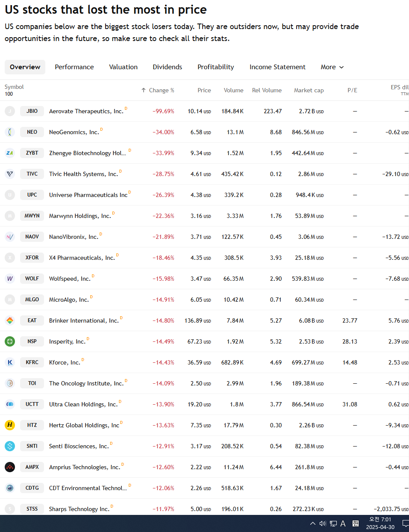Sort by the Symbol column header
The width and height of the screenshot is (409, 532).
[x=14, y=87]
